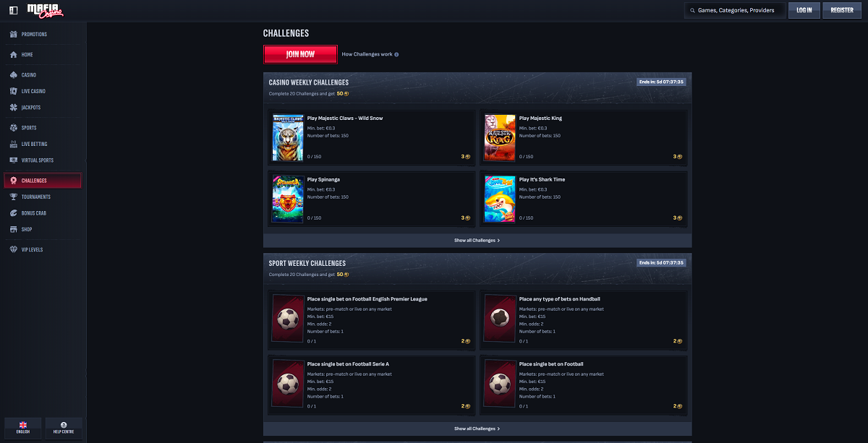Click the Casino spade icon

[14, 75]
